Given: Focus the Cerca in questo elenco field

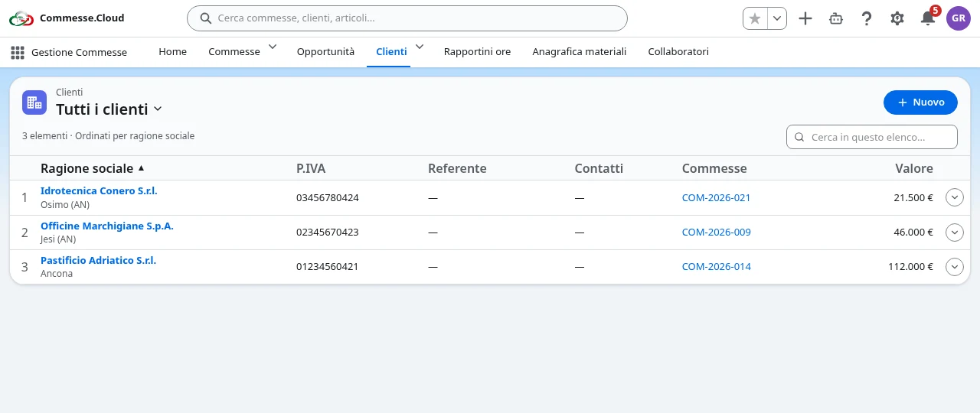Looking at the screenshot, I should 872,137.
